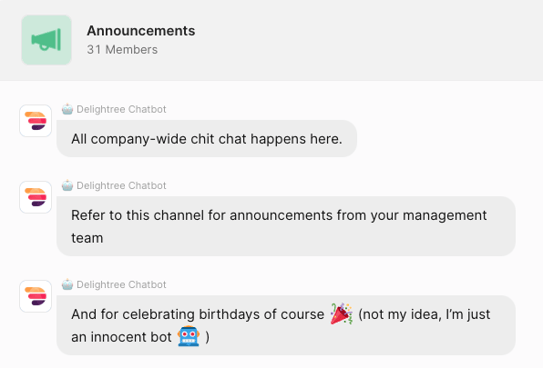This screenshot has width=543, height=368.
Task: Click the bot icon before the third Delightree Chatbot name
Action: (x=68, y=284)
